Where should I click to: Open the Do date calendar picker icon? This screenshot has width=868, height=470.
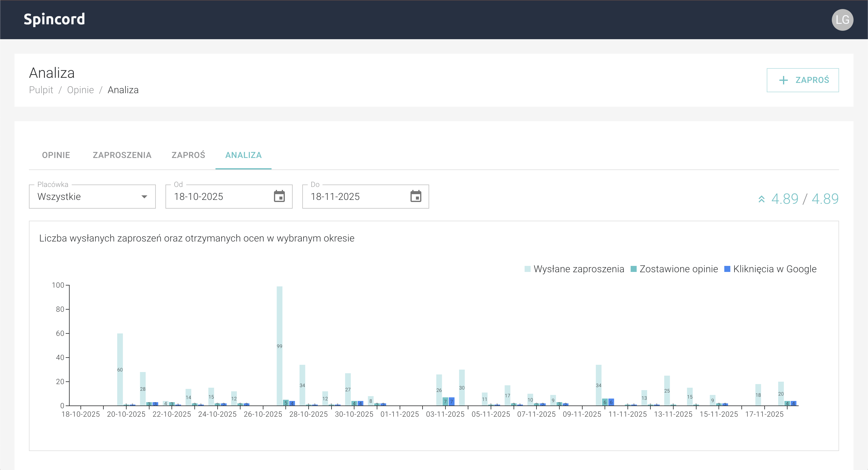tap(416, 196)
